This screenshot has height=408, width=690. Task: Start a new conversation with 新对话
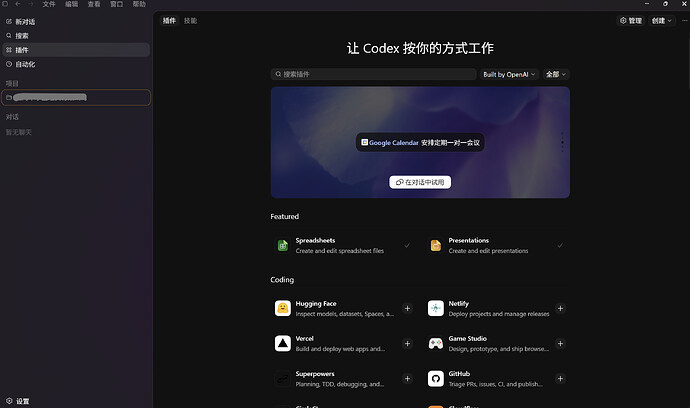tap(76, 22)
